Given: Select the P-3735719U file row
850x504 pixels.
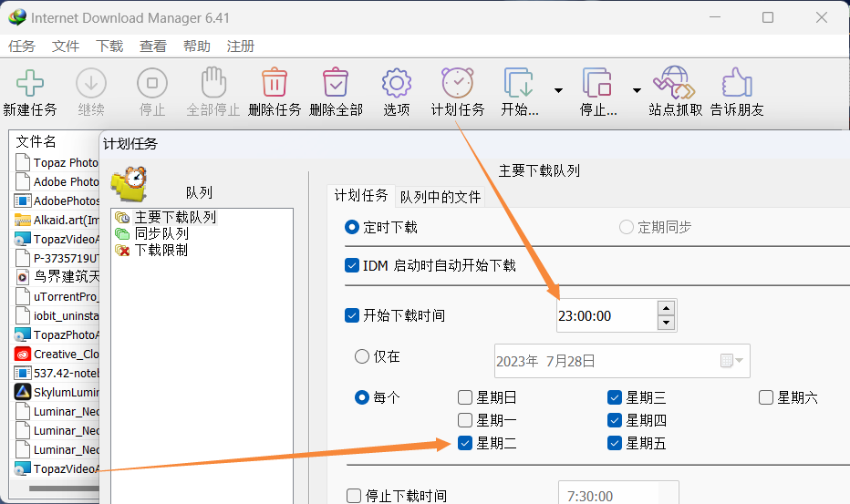Looking at the screenshot, I should [x=56, y=258].
